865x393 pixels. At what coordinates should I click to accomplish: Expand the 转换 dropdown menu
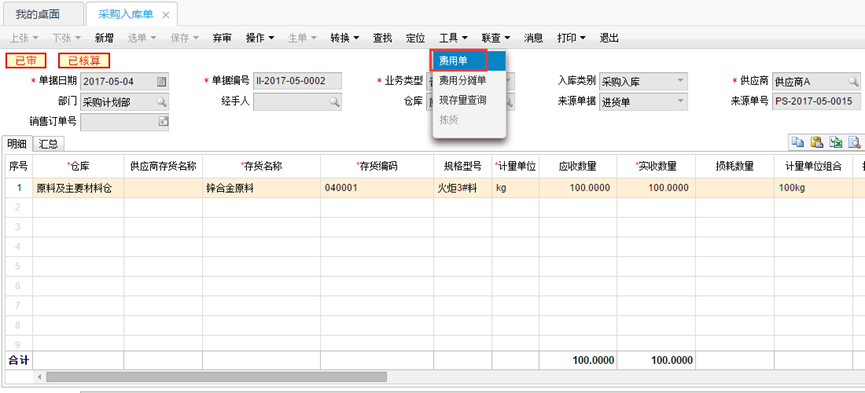pyautogui.click(x=345, y=38)
